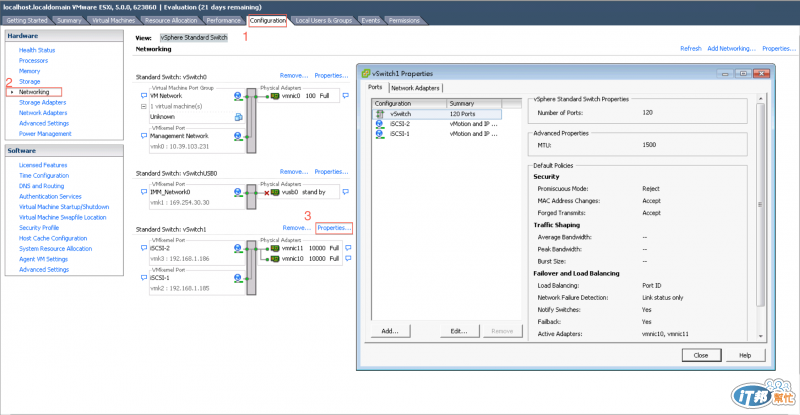The height and width of the screenshot is (415, 800).
Task: Click port group icon beside VM Network
Action: coord(238,96)
